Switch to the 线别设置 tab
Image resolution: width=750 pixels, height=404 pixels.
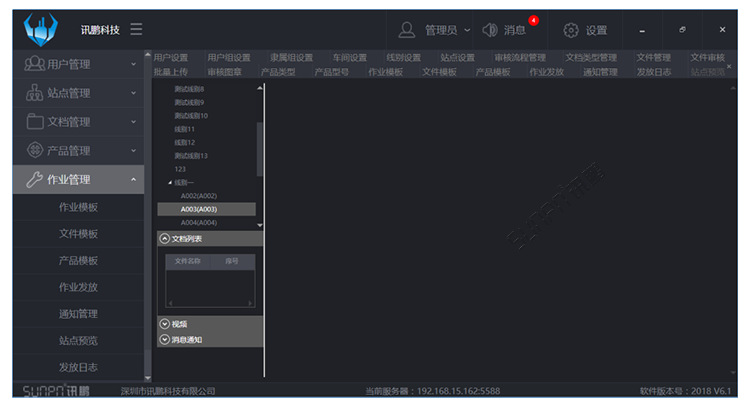coord(404,57)
